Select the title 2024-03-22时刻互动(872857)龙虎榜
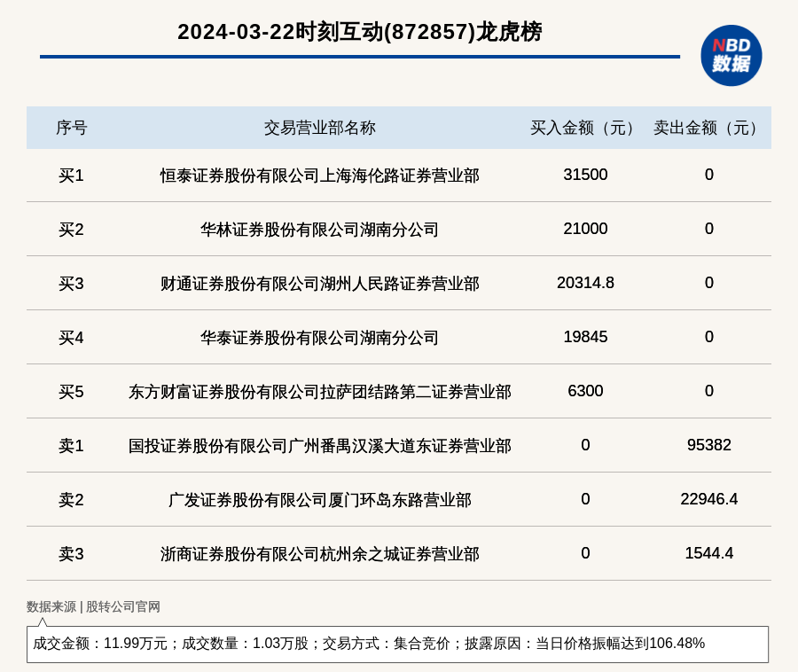The image size is (798, 672). coord(360,32)
